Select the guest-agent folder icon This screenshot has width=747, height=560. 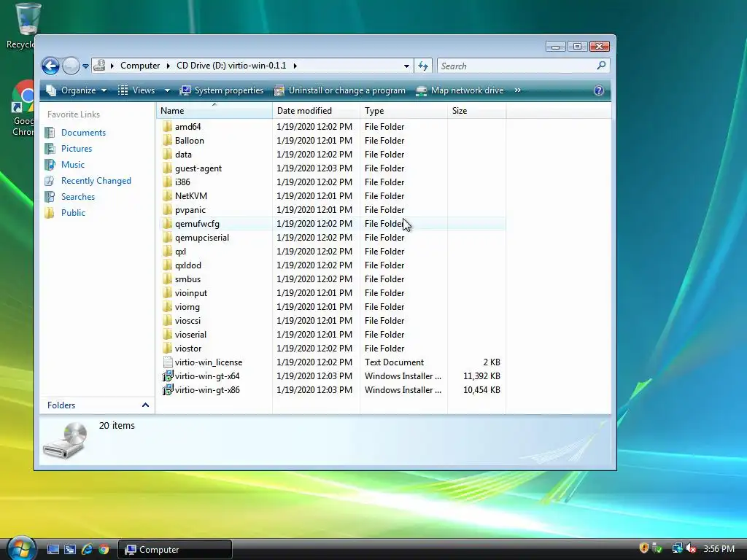pyautogui.click(x=167, y=168)
